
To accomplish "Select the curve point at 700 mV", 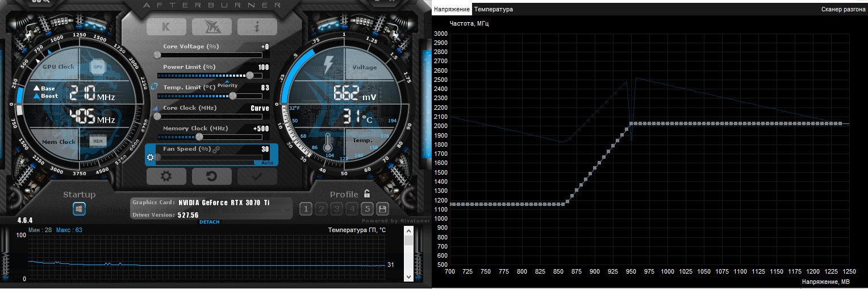I will pyautogui.click(x=450, y=204).
